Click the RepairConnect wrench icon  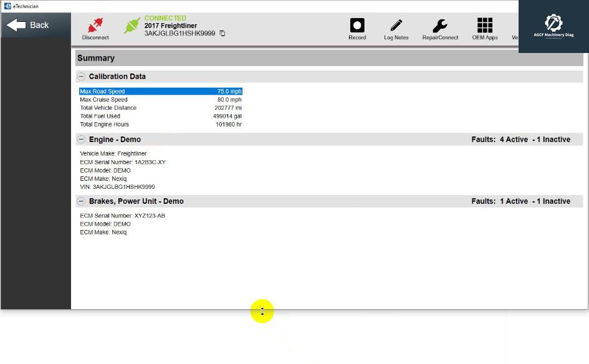(x=439, y=25)
